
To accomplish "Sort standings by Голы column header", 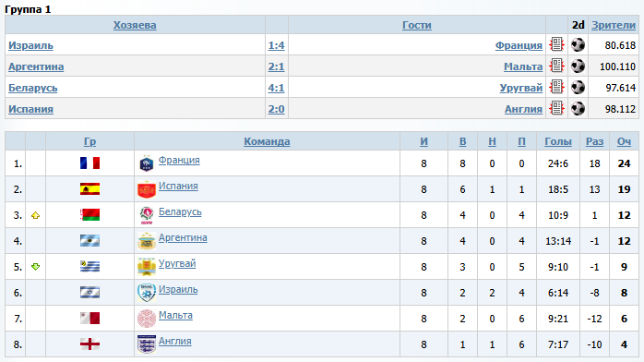I will tap(558, 141).
